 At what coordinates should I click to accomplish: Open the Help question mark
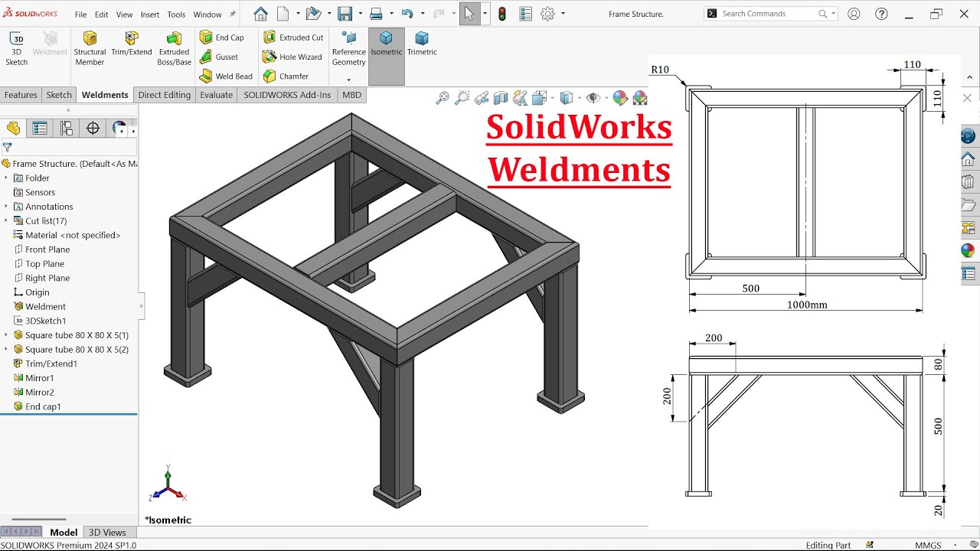[x=881, y=14]
